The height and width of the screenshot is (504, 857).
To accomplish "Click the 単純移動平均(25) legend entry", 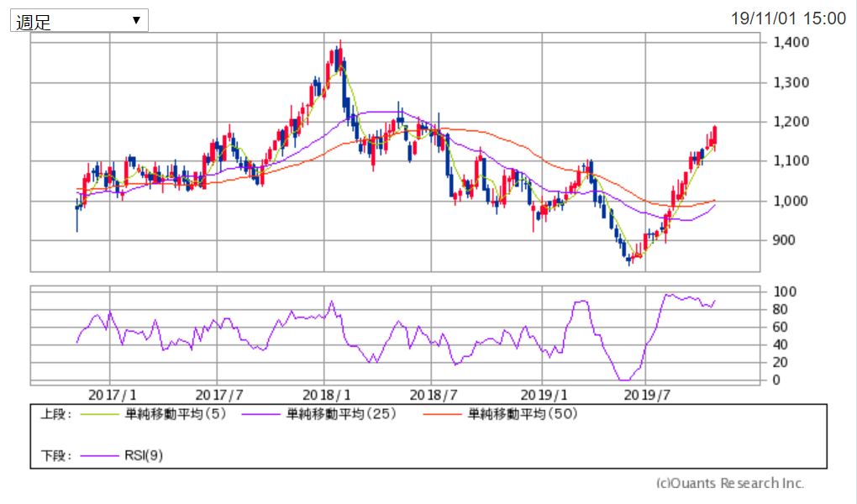I will pos(342,414).
